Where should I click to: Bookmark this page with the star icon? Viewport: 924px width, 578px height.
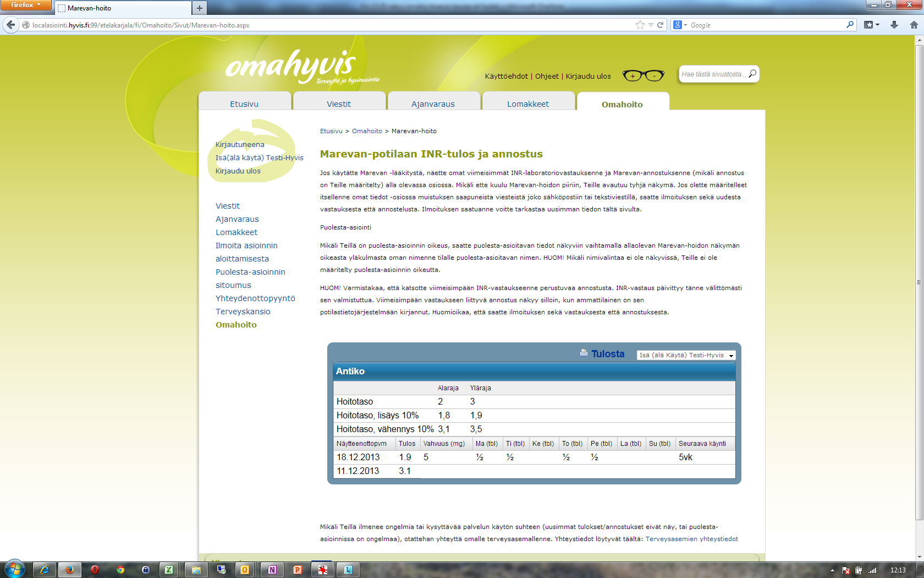click(x=640, y=25)
